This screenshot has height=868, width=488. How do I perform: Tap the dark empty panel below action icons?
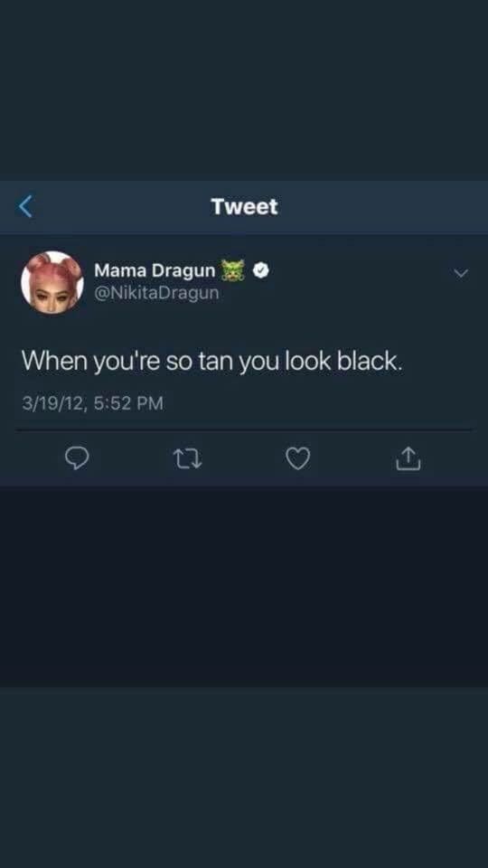click(x=244, y=587)
